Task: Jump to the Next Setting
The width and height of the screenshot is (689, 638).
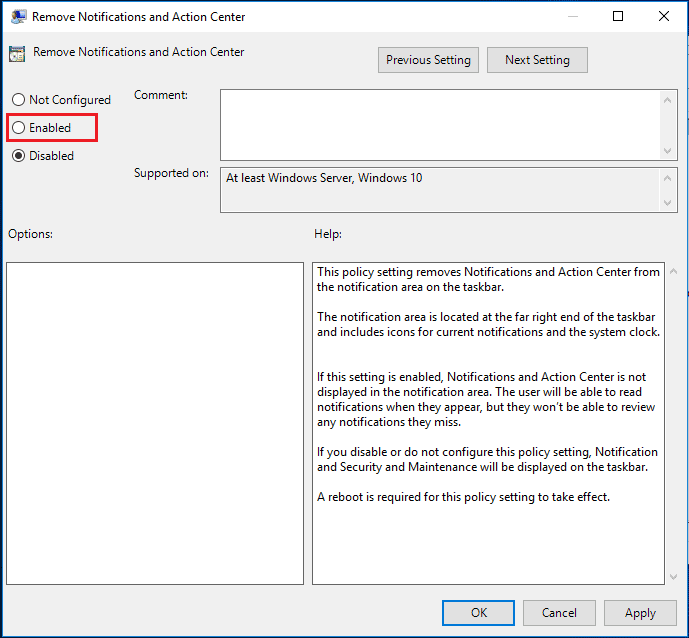Action: 537,60
